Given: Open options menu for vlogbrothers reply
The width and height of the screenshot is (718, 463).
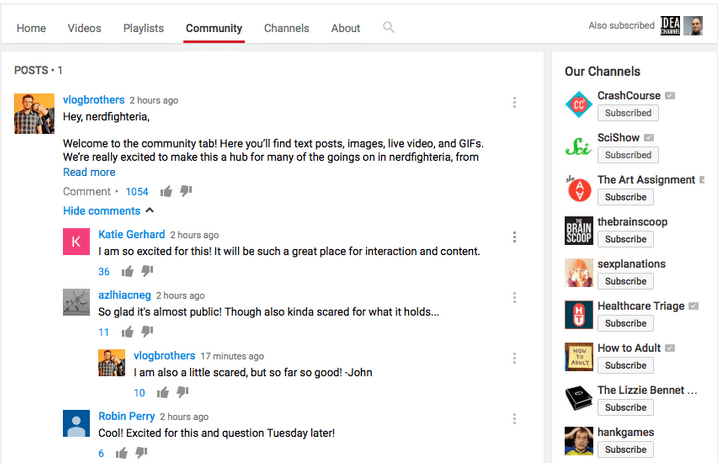Looking at the screenshot, I should pyautogui.click(x=514, y=358).
